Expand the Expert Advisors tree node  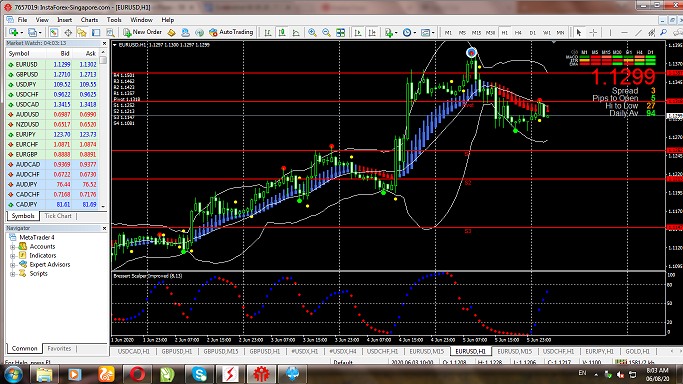coord(13,265)
